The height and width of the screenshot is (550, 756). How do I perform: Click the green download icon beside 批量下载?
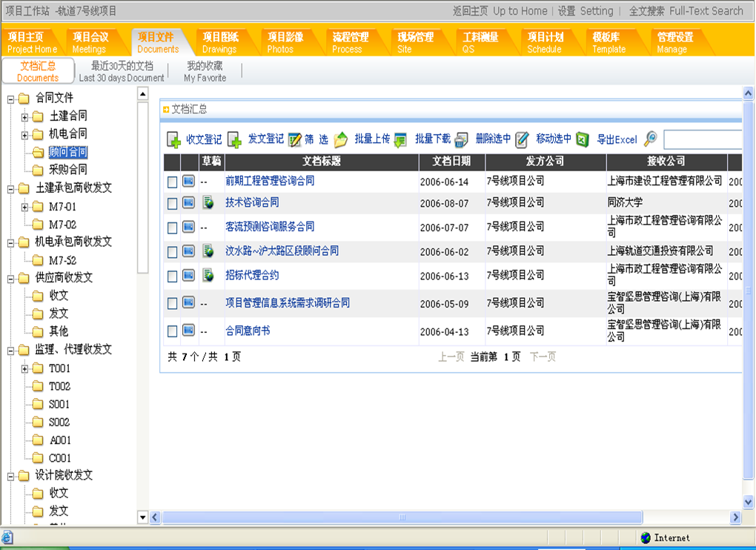400,140
